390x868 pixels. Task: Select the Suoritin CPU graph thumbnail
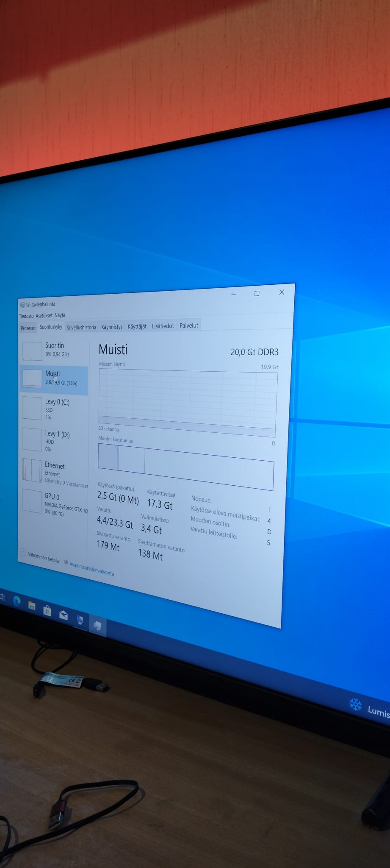32,351
